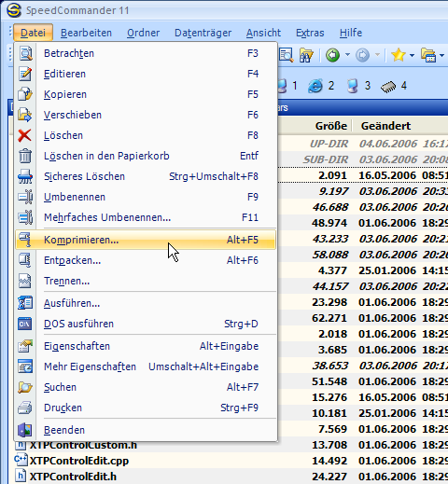Click the folder layout toolbar icon
The width and height of the screenshot is (448, 484).
click(428, 55)
